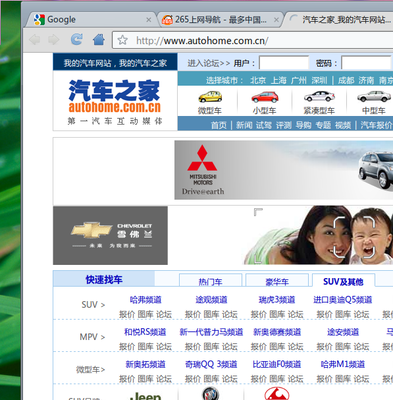Screen dimensions: 393x400
Task: Open 首页 in the navigation bar
Action: [x=219, y=125]
